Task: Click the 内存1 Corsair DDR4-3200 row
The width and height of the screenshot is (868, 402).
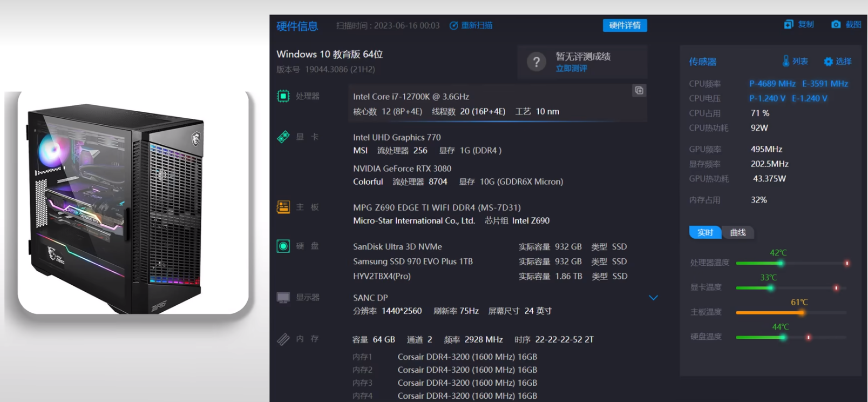Action: 445,357
